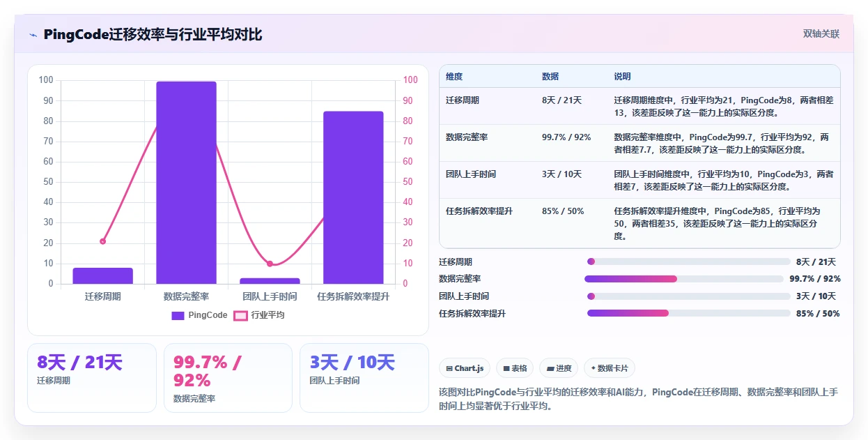Viewport: 868px width, 440px height.
Task: Click x-axis label 迁移周期
Action: click(x=102, y=296)
